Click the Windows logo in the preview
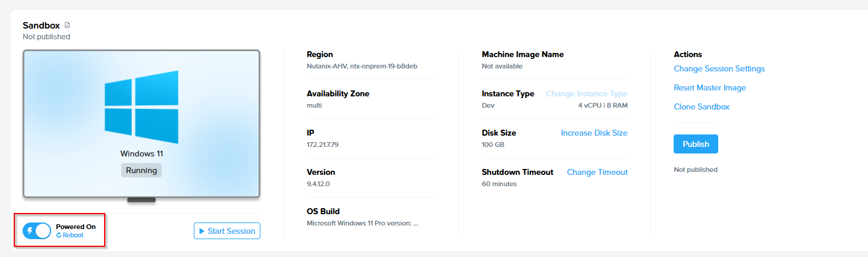Screen dimensions: 868x257 [141, 106]
